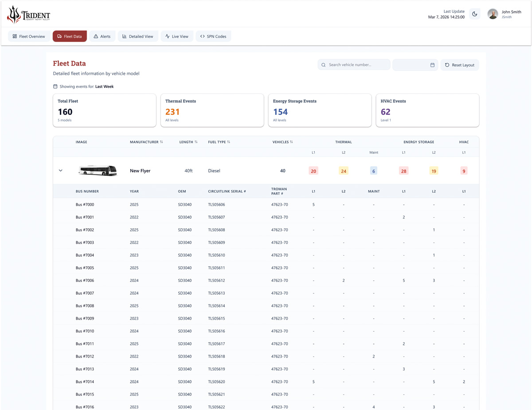
Task: Open the Alerts tab
Action: [x=102, y=36]
